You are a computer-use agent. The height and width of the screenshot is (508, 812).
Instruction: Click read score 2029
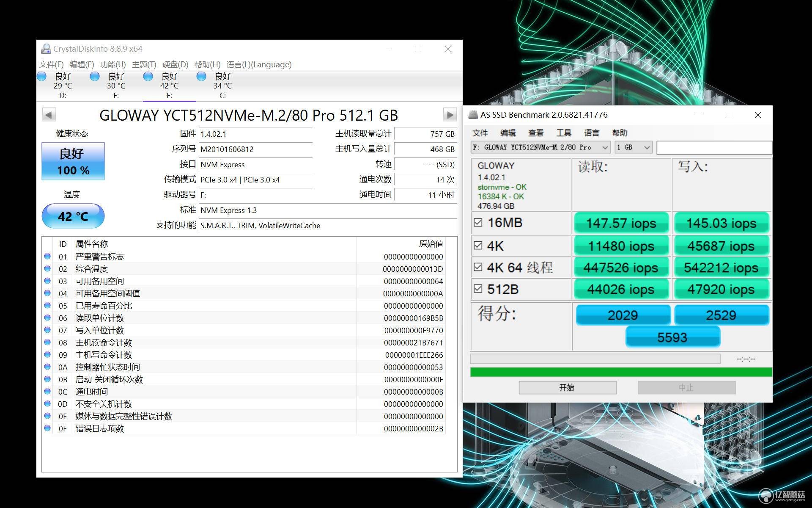point(623,315)
